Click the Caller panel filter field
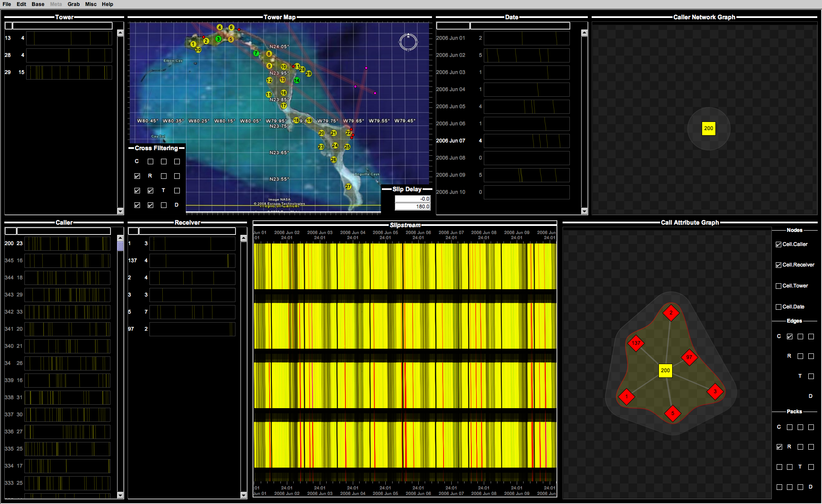This screenshot has height=504, width=822. point(63,231)
